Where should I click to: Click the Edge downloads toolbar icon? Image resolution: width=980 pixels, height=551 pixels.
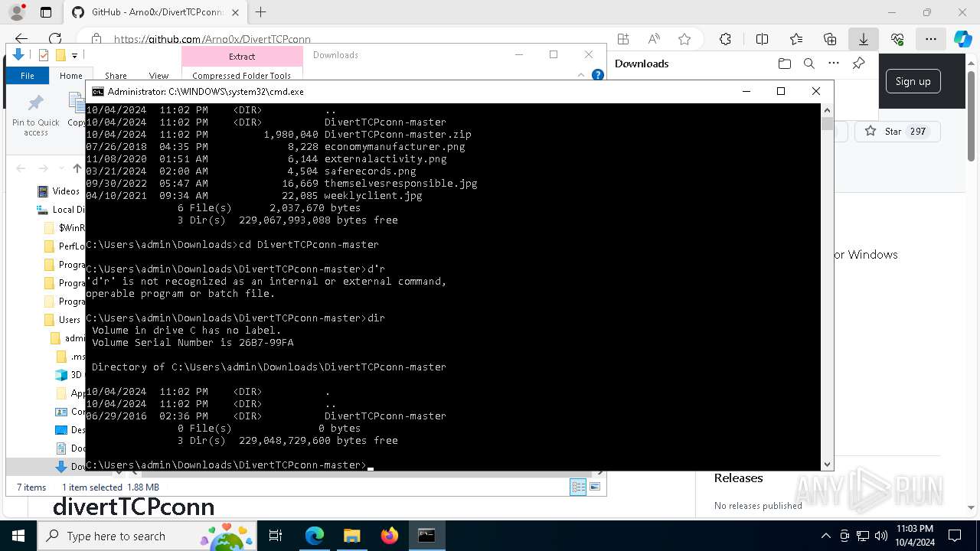[863, 39]
